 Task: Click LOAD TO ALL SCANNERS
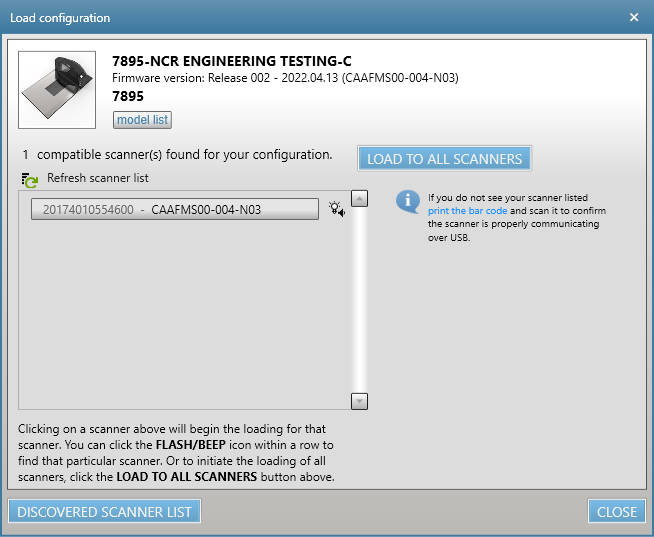click(445, 159)
